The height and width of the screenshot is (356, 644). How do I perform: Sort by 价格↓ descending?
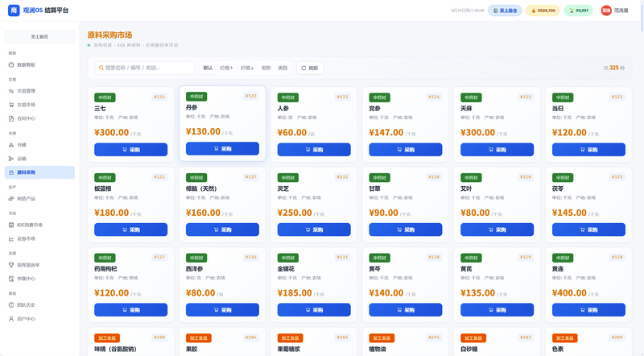(247, 68)
